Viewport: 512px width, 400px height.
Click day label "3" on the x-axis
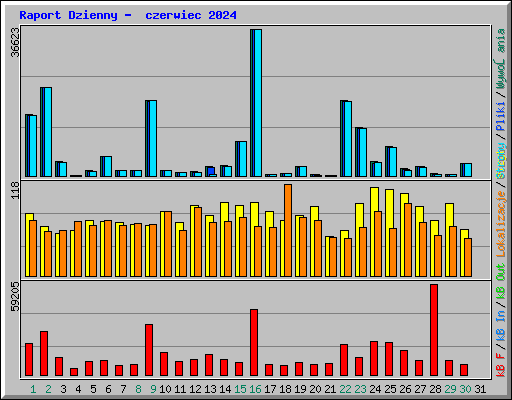click(63, 389)
